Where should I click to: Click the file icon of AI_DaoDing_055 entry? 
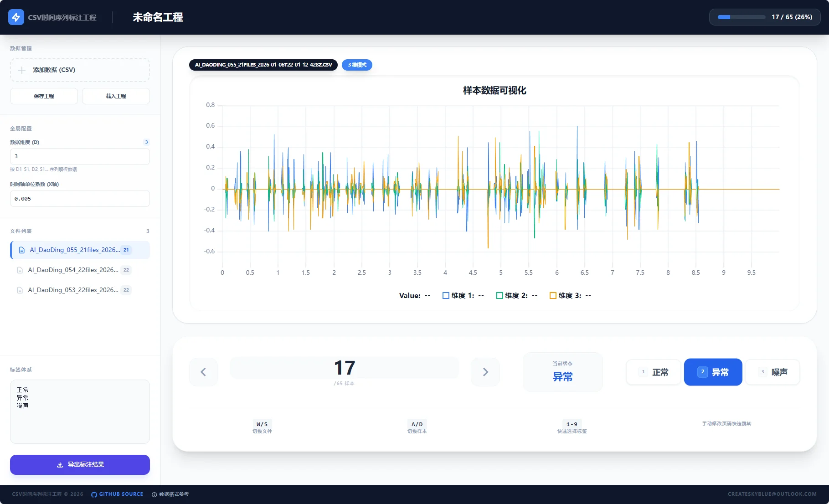pyautogui.click(x=21, y=250)
